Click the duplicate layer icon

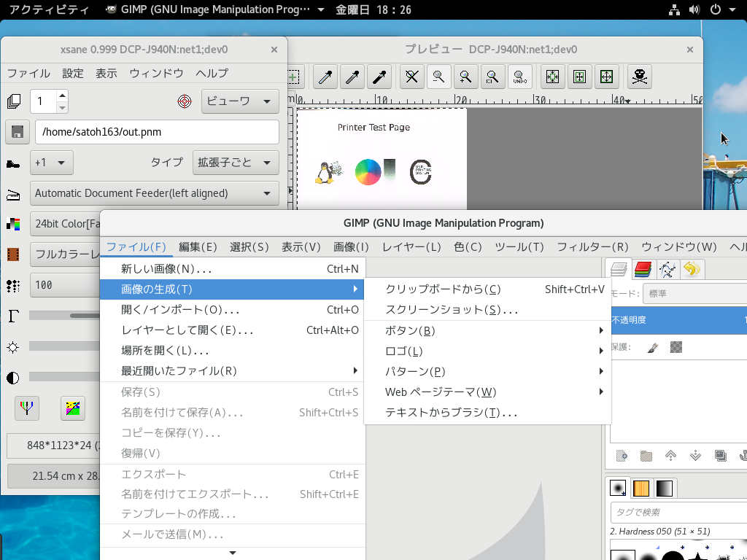tap(720, 456)
